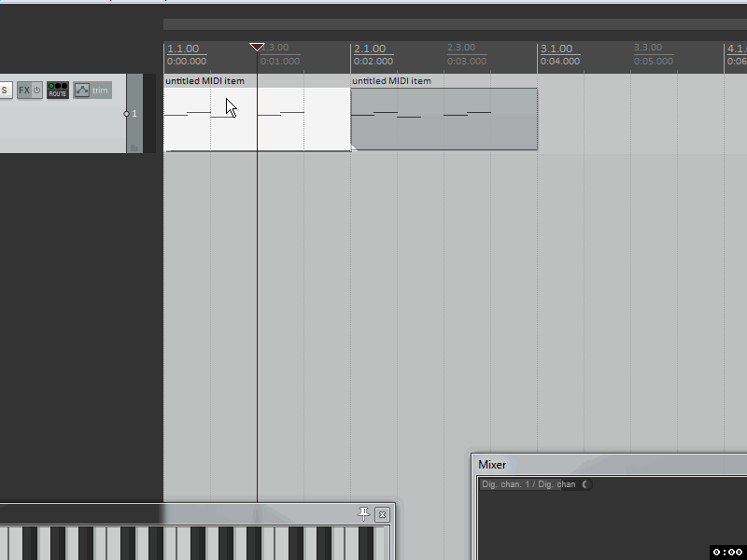
Task: Open the track ROUTE routing button
Action: pos(58,90)
